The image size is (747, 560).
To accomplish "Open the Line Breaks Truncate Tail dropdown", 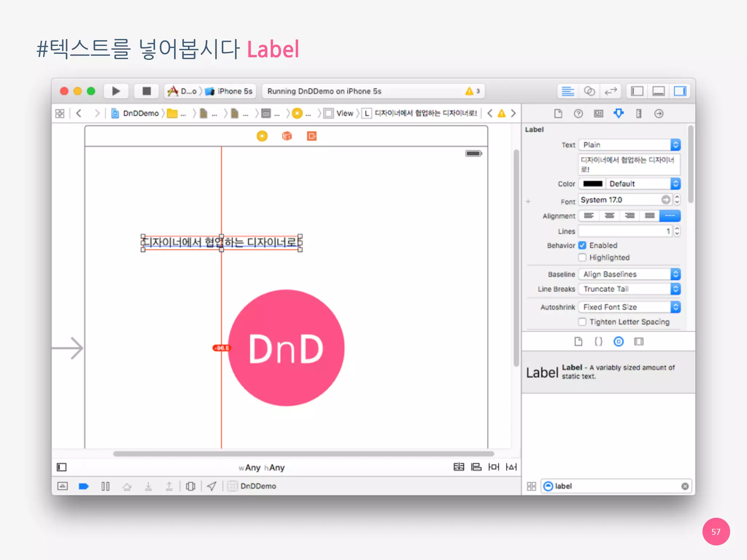I will (630, 289).
